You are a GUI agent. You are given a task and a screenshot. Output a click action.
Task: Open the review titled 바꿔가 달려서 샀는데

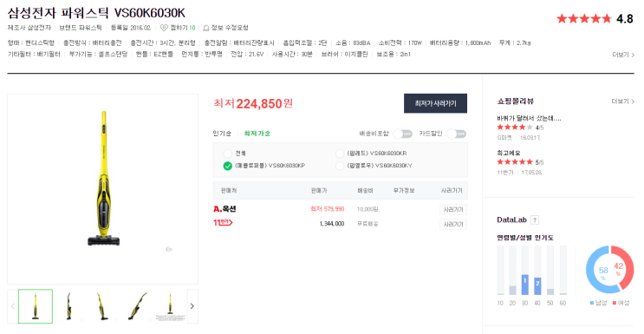529,119
